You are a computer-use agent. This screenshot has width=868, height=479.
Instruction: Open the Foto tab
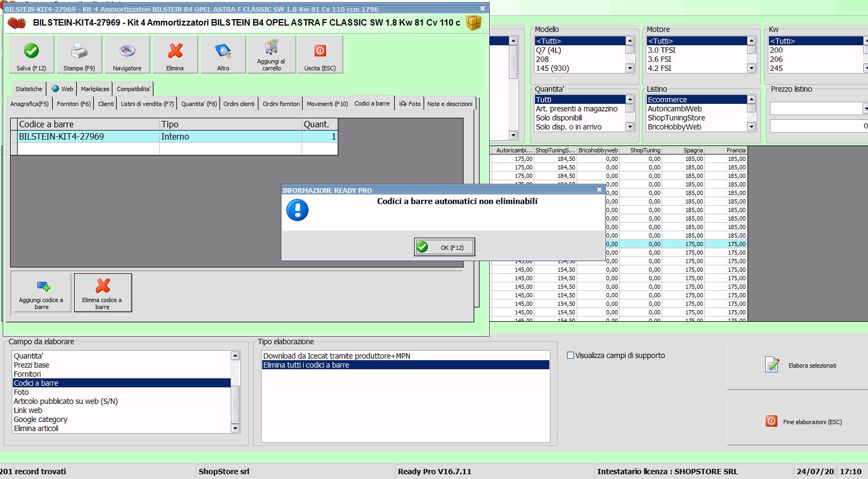click(410, 104)
